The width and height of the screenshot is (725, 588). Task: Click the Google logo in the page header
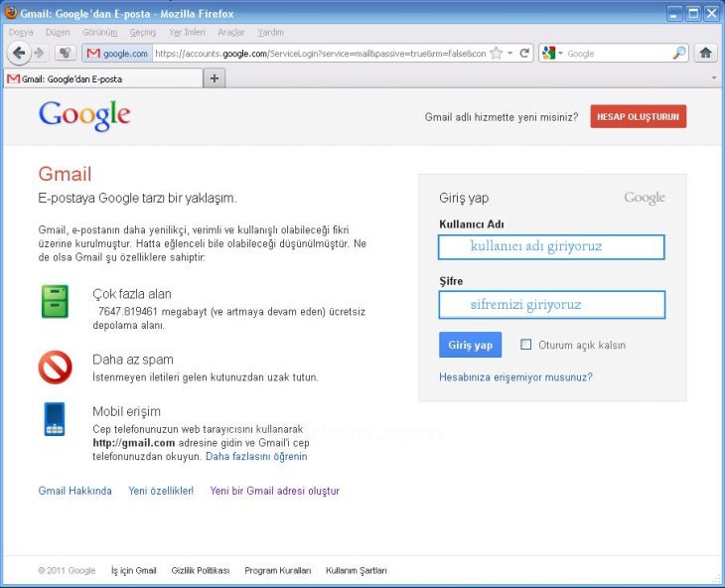pos(84,115)
